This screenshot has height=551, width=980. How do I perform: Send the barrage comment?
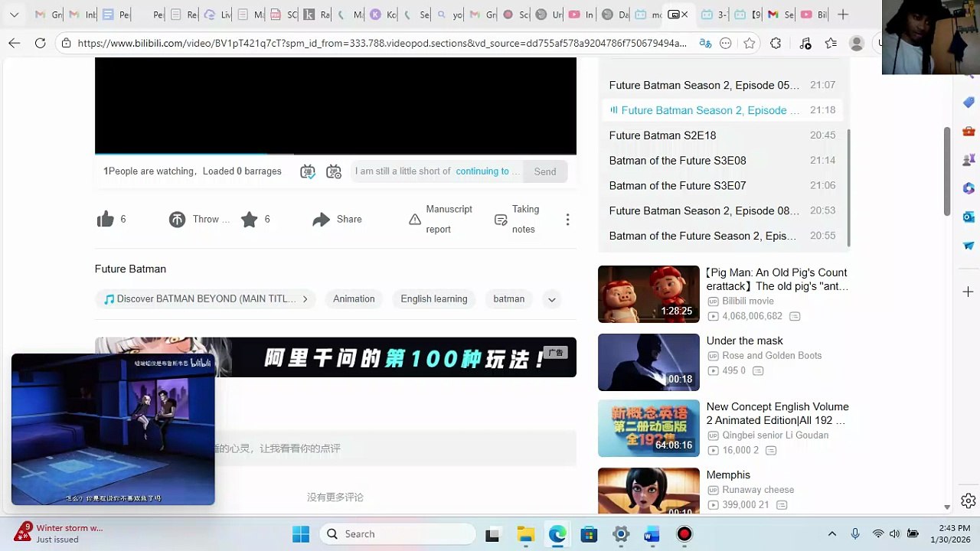[545, 171]
